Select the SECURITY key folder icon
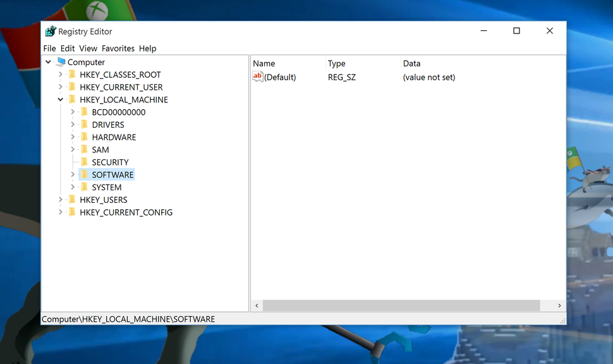Viewport: 613px width, 364px height. pyautogui.click(x=85, y=162)
